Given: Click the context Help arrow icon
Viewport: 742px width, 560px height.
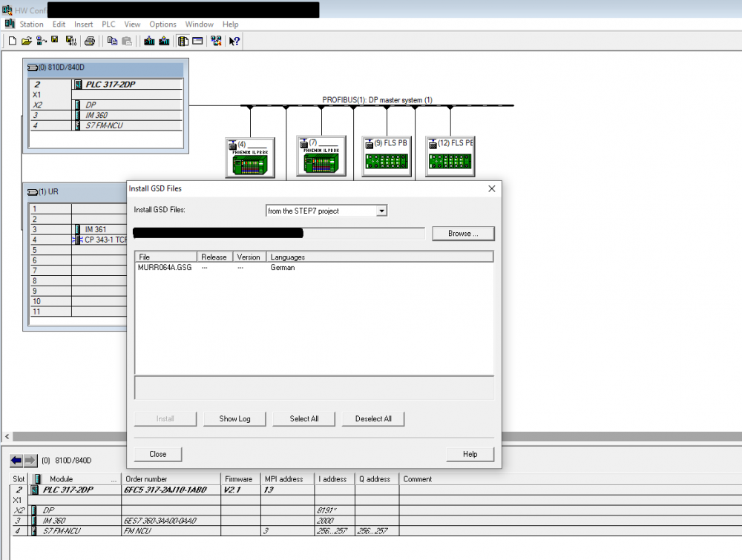Looking at the screenshot, I should 234,41.
